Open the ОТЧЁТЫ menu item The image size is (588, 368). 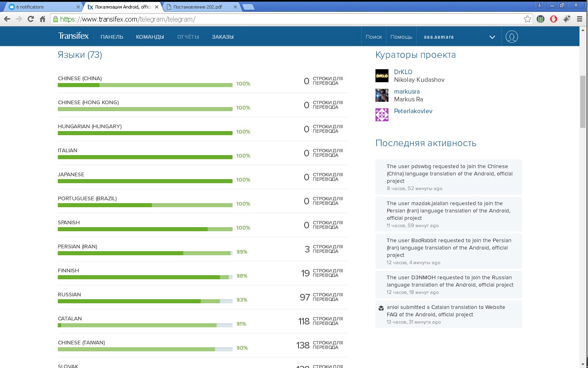pos(188,37)
